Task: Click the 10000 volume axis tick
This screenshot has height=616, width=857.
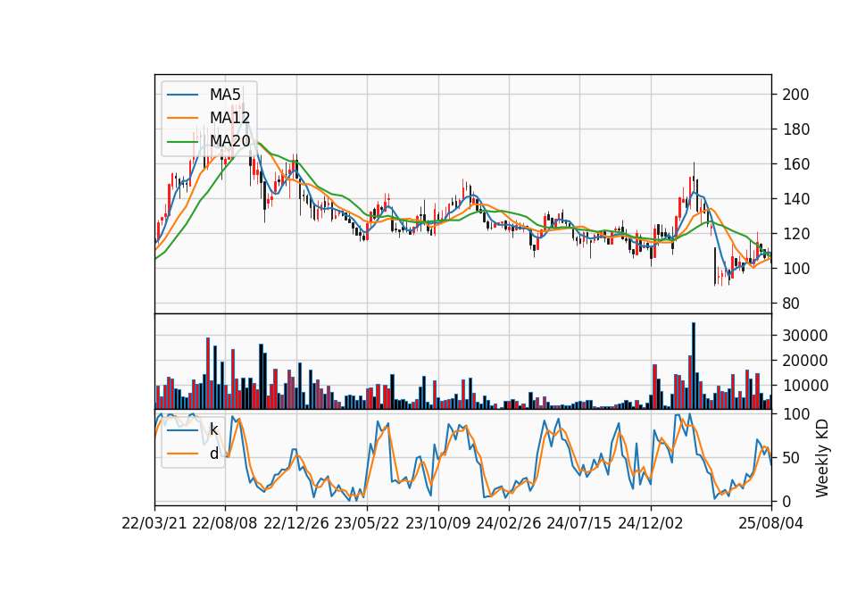Action: (805, 386)
